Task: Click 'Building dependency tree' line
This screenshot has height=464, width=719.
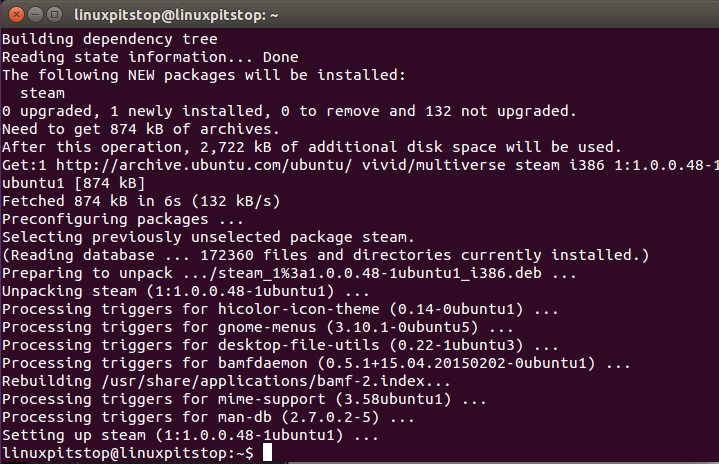Action: coord(110,39)
